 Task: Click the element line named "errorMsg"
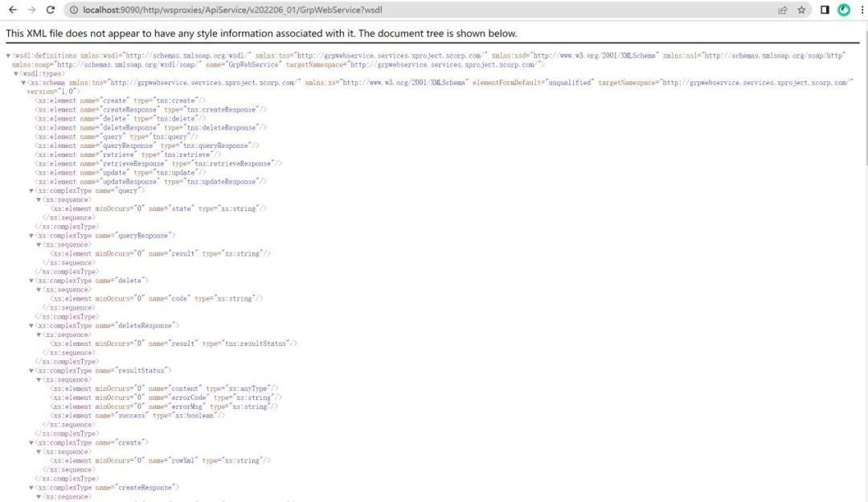click(165, 407)
